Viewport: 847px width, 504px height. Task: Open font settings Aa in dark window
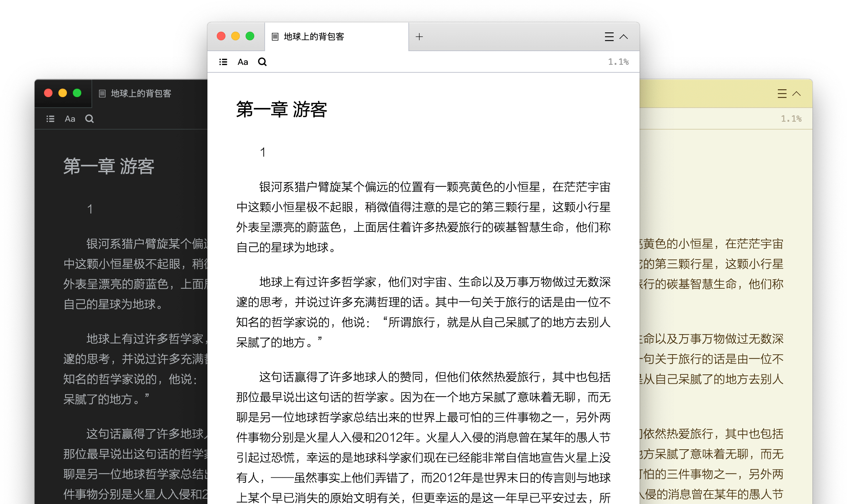(x=70, y=119)
